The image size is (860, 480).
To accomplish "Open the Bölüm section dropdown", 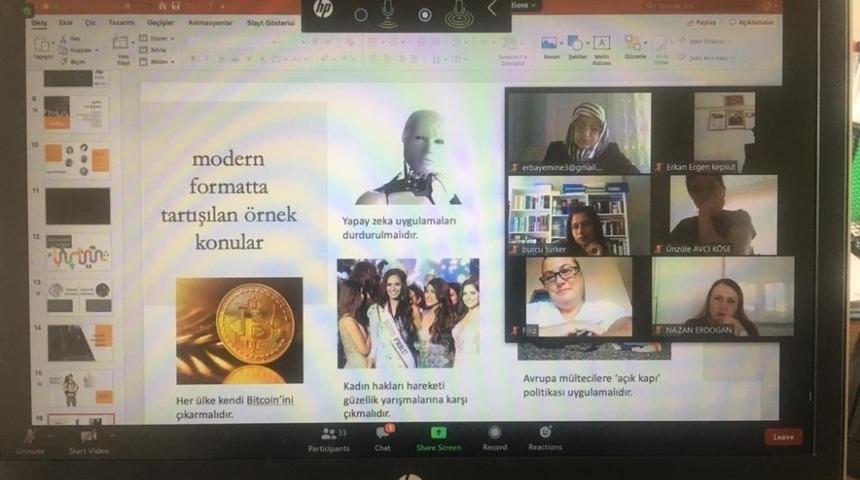I will point(156,62).
